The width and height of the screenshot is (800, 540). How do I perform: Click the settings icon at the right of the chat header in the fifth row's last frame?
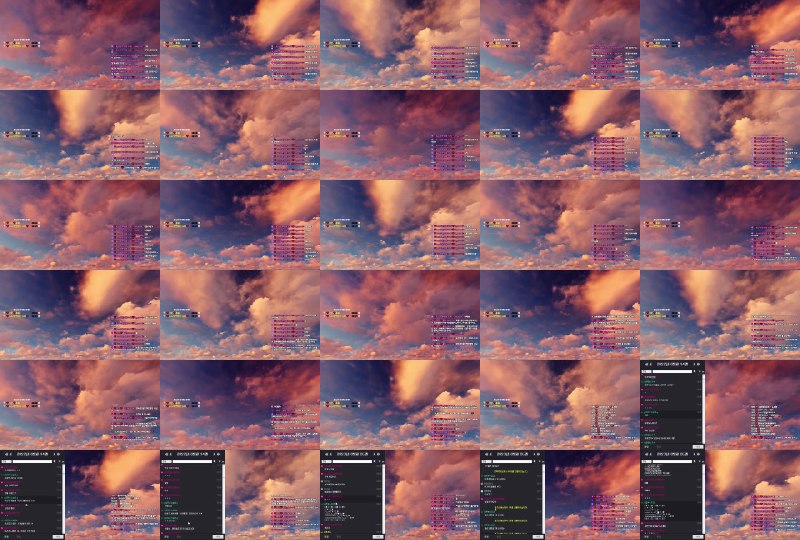(699, 366)
